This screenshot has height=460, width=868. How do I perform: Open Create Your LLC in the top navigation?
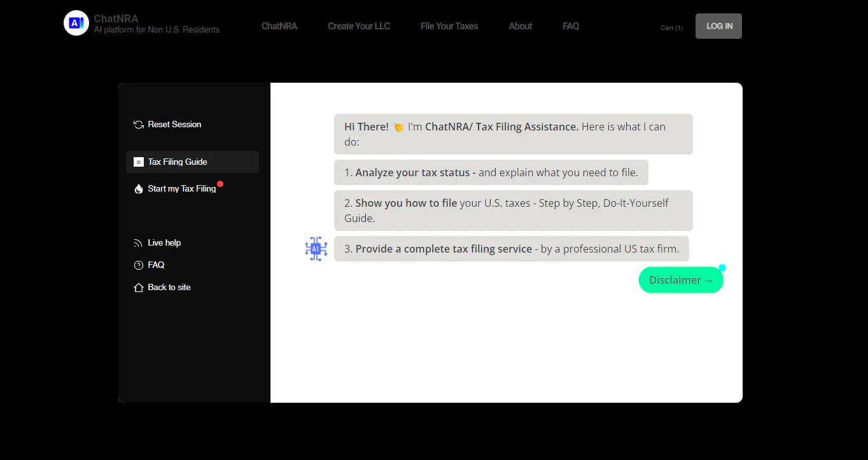coord(359,26)
